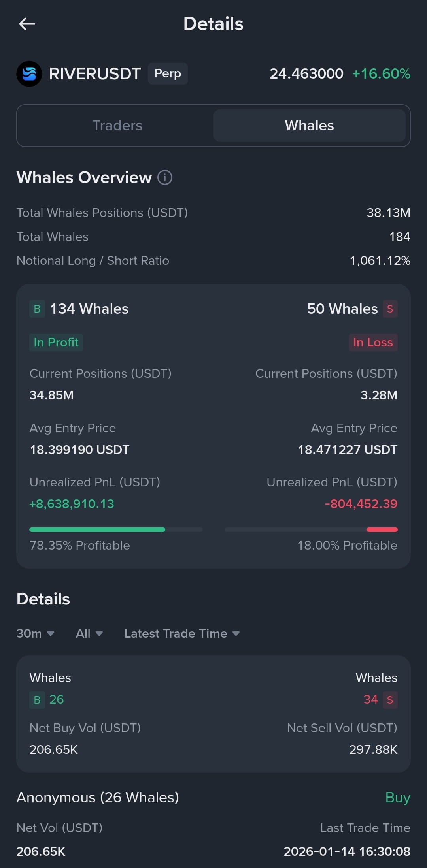The height and width of the screenshot is (868, 427).
Task: Tap the green Buy label
Action: click(398, 798)
